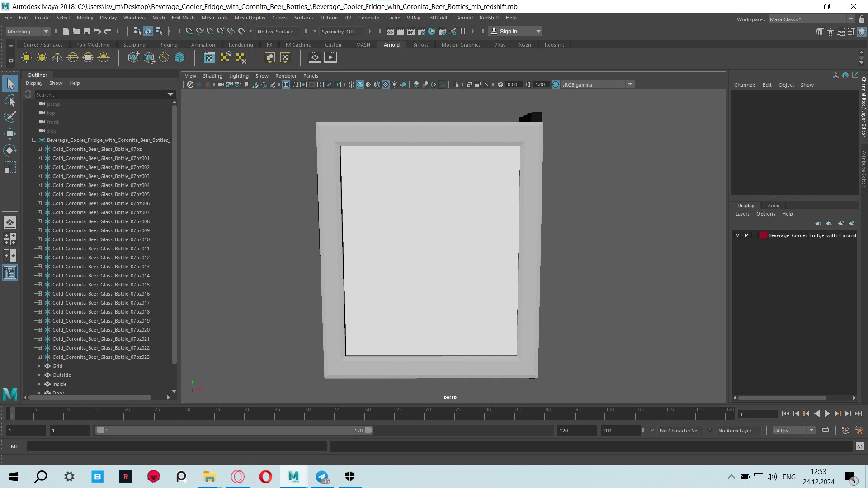
Task: Toggle viewport grid display button
Action: tap(286, 84)
